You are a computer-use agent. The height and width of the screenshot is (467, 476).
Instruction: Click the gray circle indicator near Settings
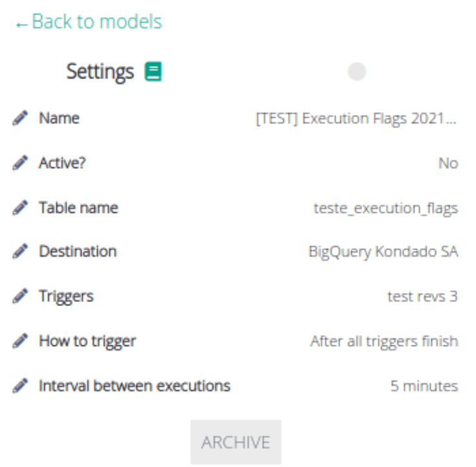357,72
